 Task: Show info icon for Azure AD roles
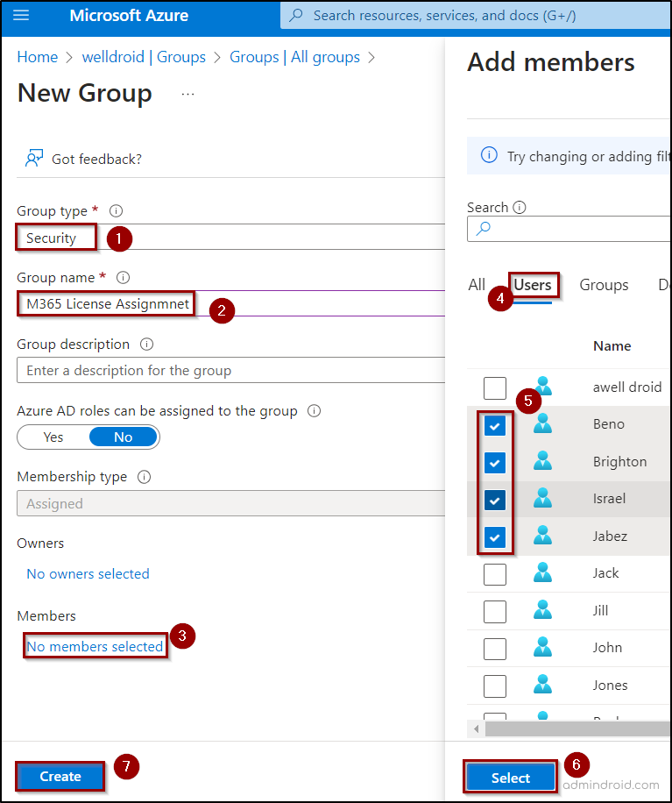[314, 411]
